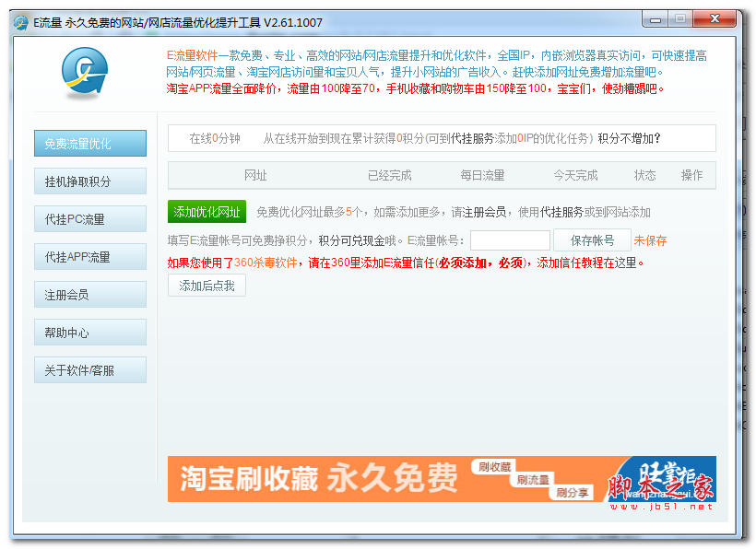This screenshot has height=549, width=756.
Task: Click the red 淘宝APP流量全面降价 notice
Action: pyautogui.click(x=415, y=88)
